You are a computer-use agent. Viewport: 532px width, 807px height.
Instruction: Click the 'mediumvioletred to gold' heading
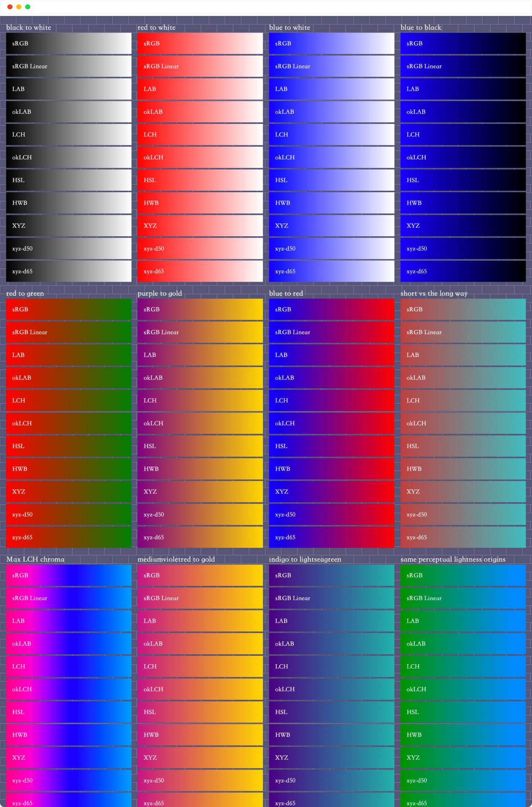pos(176,559)
